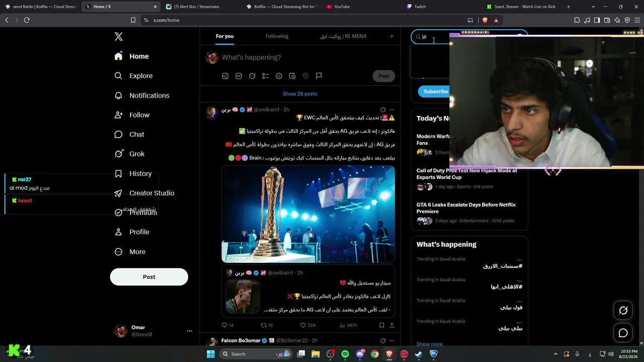Add a GIF to the post
Image resolution: width=644 pixels, height=362 pixels.
pyautogui.click(x=238, y=76)
